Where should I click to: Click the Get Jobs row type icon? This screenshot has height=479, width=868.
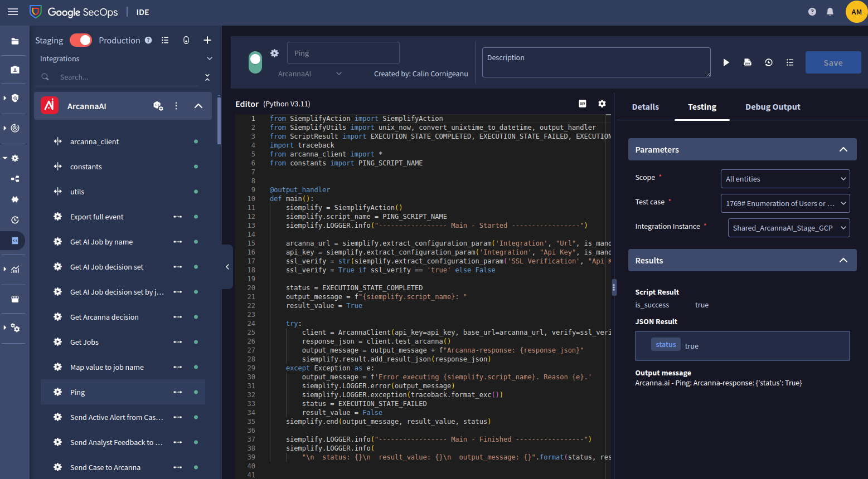(x=57, y=342)
